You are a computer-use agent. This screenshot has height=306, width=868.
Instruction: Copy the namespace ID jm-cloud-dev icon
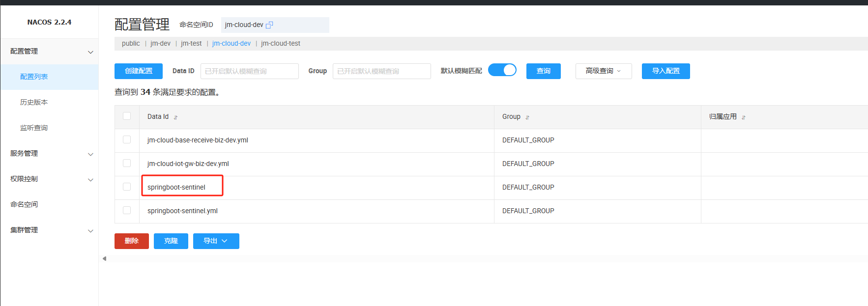coord(269,25)
